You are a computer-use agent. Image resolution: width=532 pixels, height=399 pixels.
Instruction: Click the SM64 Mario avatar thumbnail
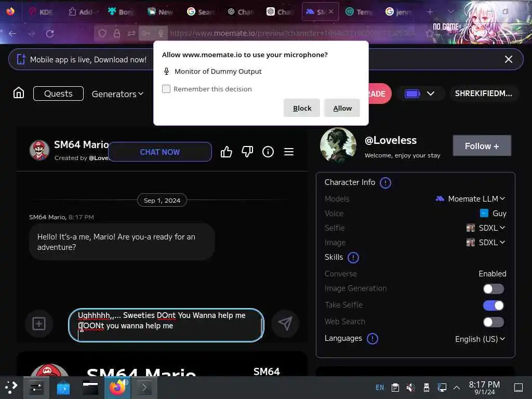(39, 150)
